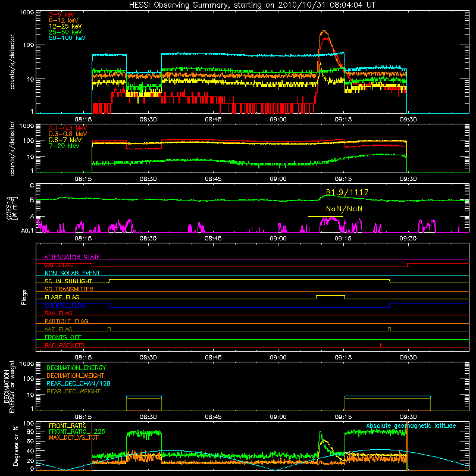Select the FRONTS_OFF flag label
The image size is (476, 476).
pos(63,337)
